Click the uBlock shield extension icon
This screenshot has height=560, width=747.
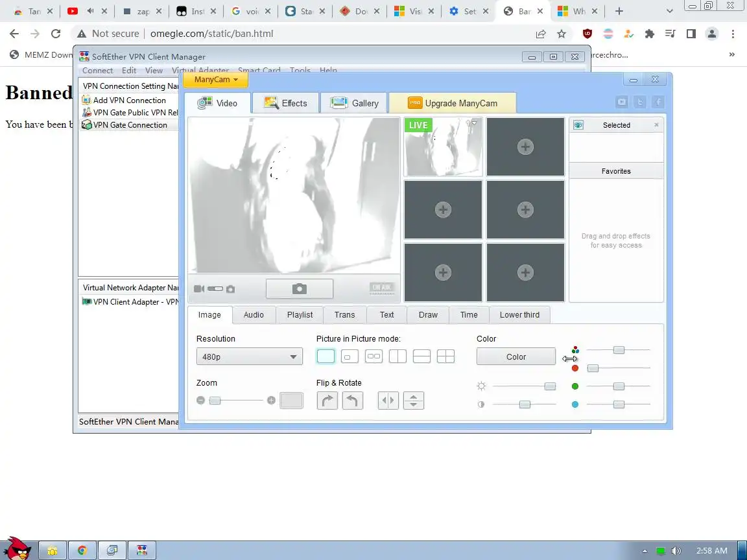point(587,33)
